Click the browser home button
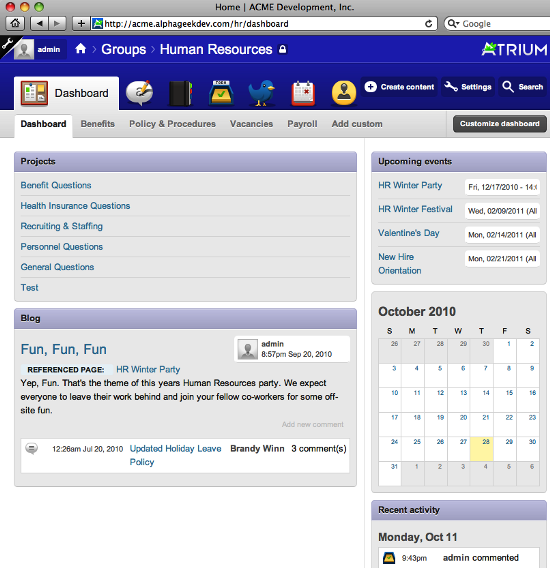 (x=15, y=24)
